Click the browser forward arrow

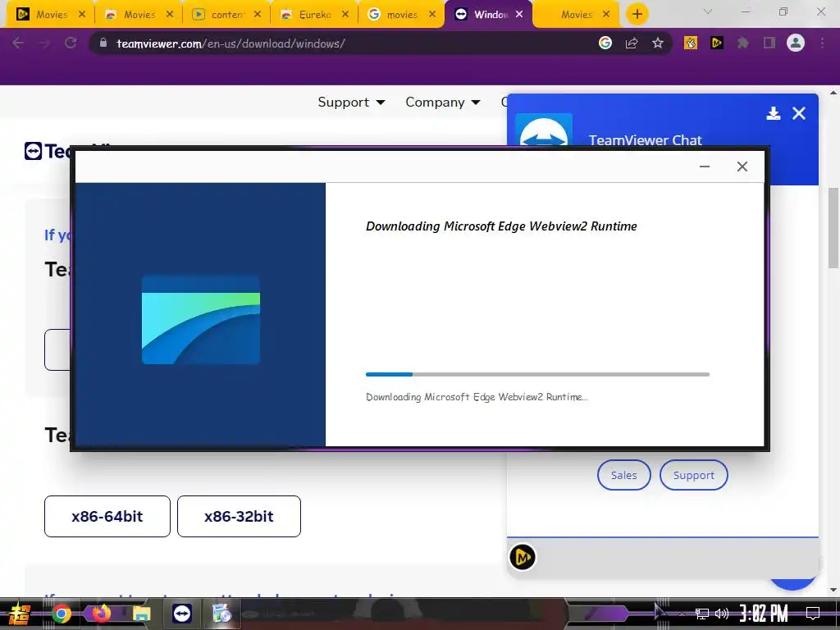44,43
